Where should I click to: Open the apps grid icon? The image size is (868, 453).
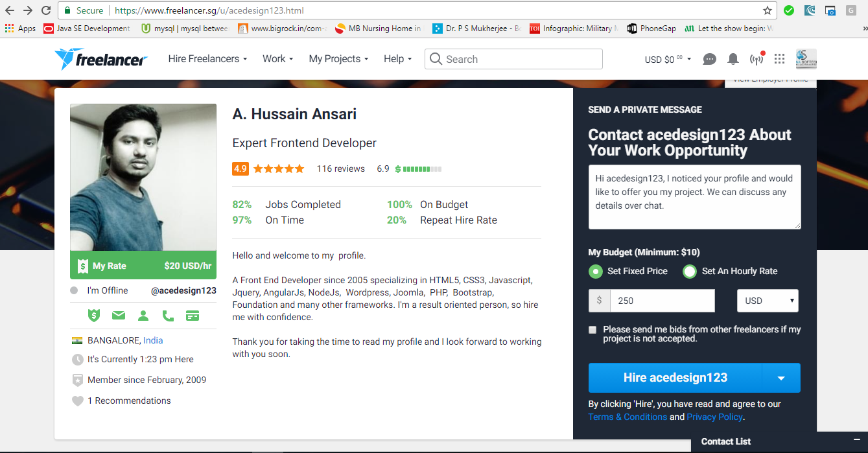[780, 59]
